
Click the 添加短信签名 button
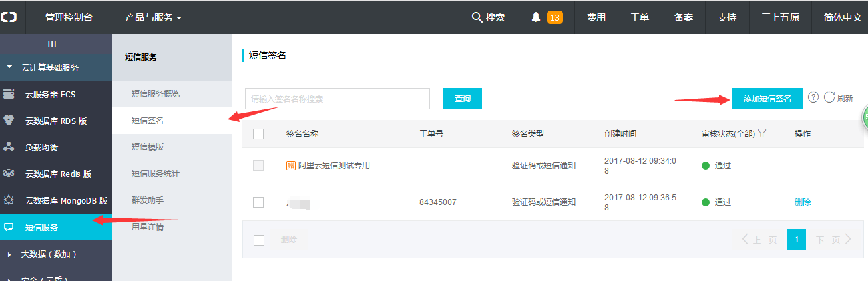[767, 98]
